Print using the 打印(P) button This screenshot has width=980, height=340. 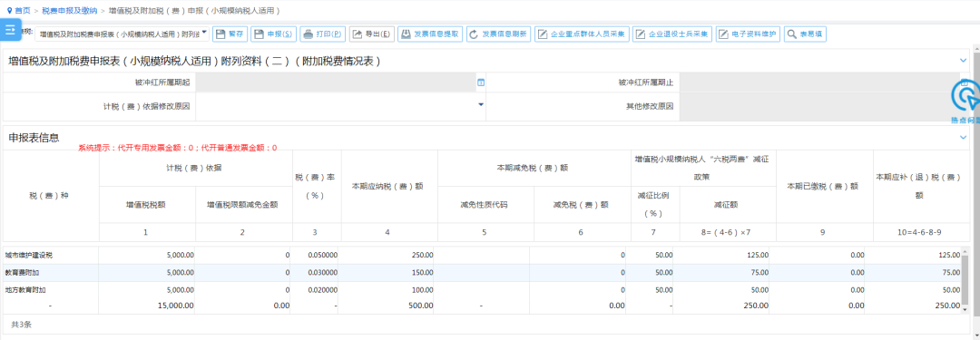tap(322, 34)
